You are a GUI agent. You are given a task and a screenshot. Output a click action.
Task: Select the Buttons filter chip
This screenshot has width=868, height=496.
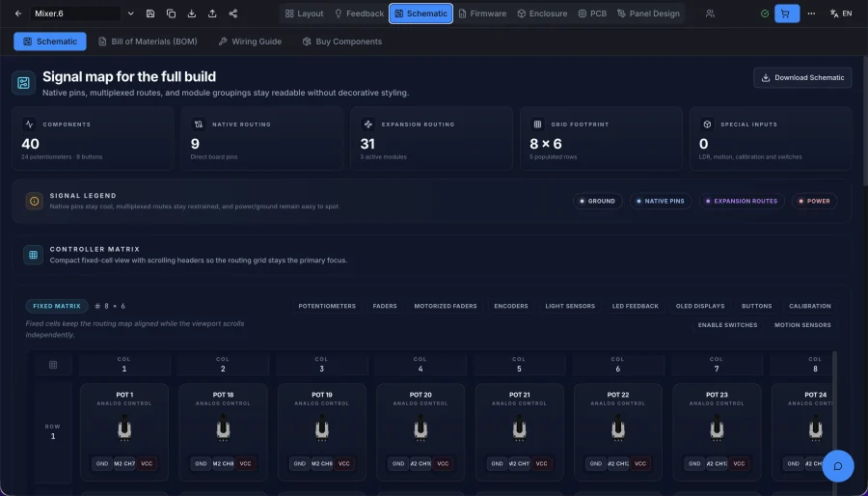(757, 306)
